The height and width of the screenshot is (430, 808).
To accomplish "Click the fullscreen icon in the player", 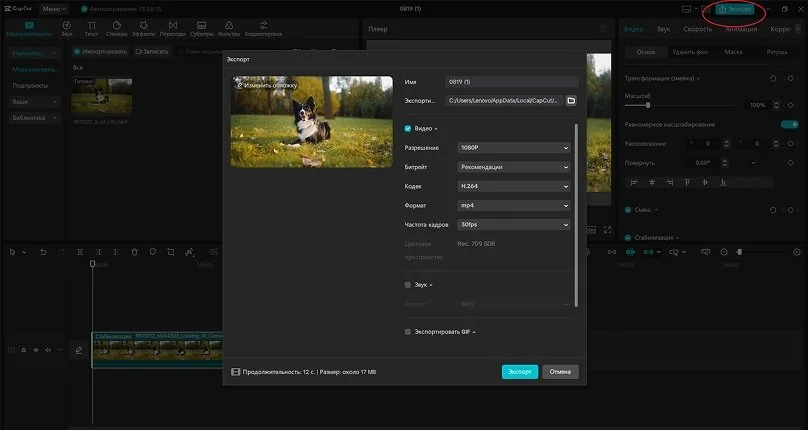I will pyautogui.click(x=608, y=230).
